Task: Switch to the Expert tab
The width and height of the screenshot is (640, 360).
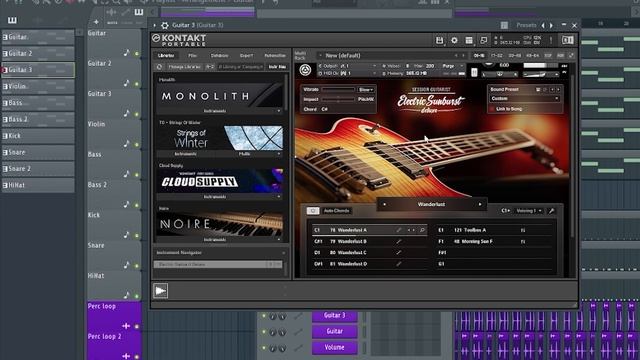Action: point(246,56)
